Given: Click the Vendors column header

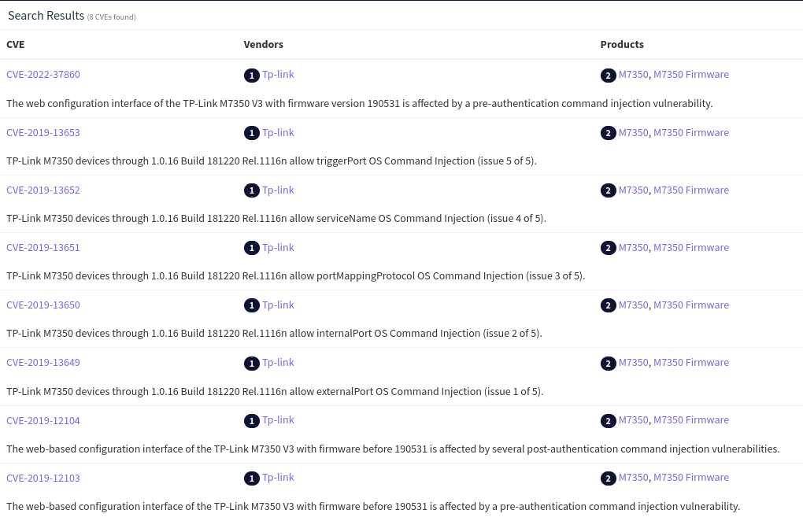Looking at the screenshot, I should (263, 44).
